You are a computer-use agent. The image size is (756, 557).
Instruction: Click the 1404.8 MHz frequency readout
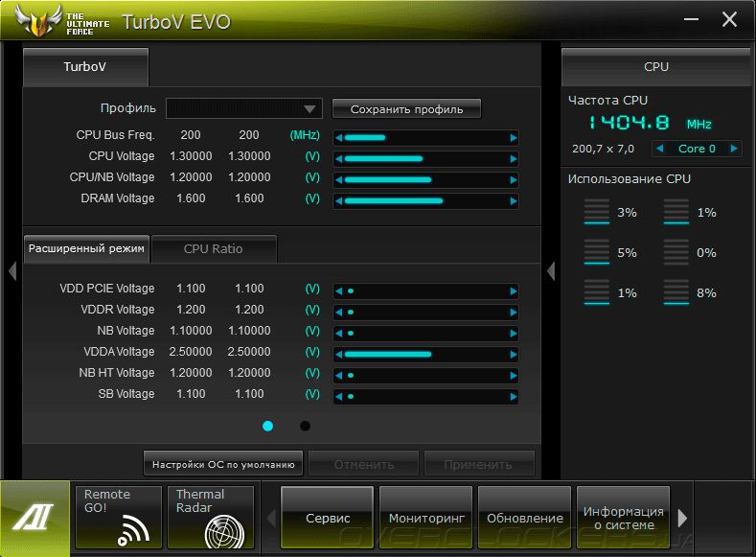tap(650, 123)
